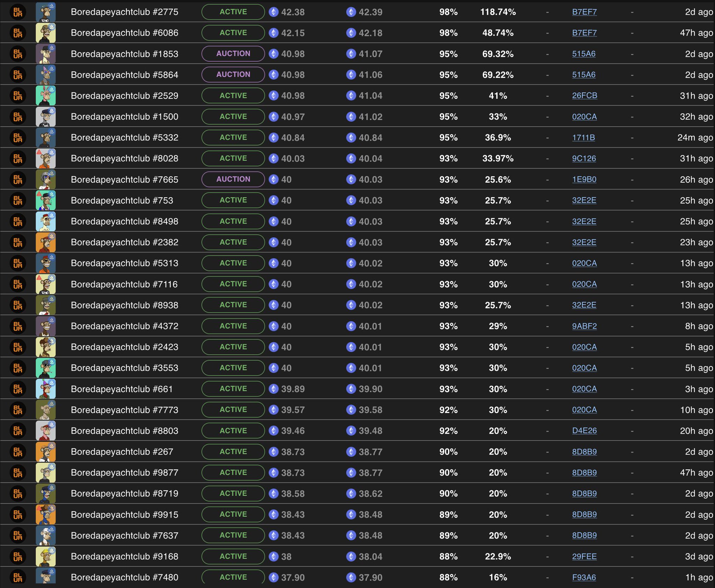Click ETH icon beside 40.84 loan amount
This screenshot has width=715, height=588.
[x=274, y=138]
